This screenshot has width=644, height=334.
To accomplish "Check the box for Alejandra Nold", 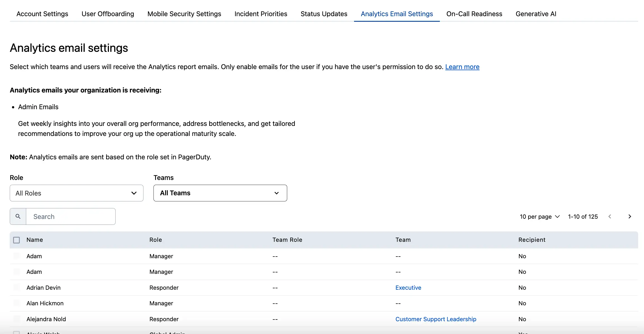I will click(x=17, y=319).
